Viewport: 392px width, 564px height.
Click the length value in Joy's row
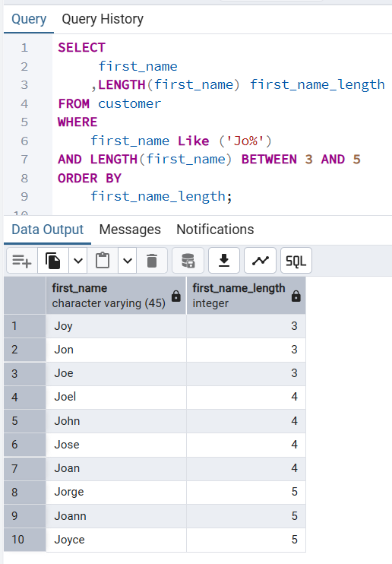(x=246, y=326)
